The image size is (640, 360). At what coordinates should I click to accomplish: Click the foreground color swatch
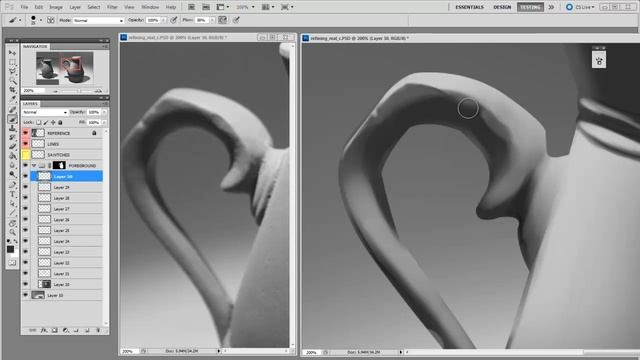(10, 249)
